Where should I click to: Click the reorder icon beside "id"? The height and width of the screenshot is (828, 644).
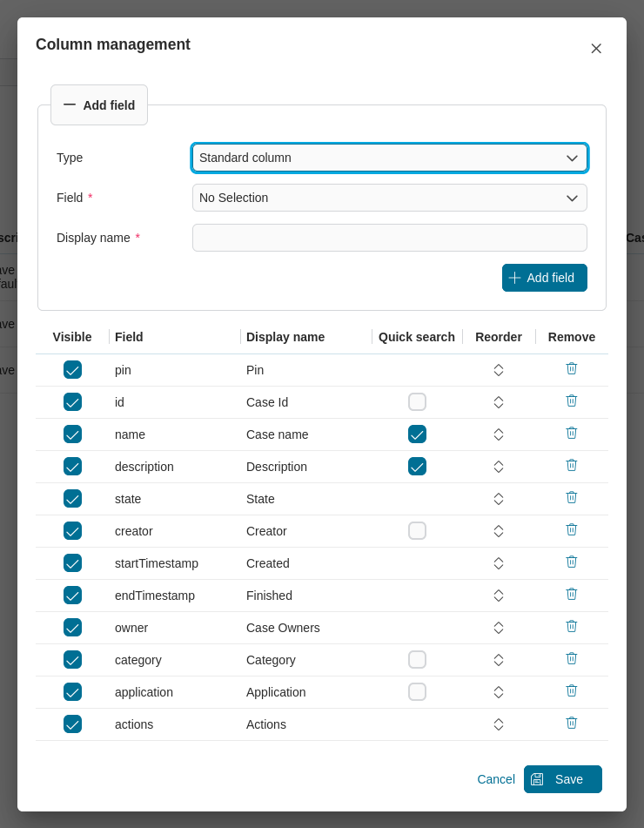point(498,401)
